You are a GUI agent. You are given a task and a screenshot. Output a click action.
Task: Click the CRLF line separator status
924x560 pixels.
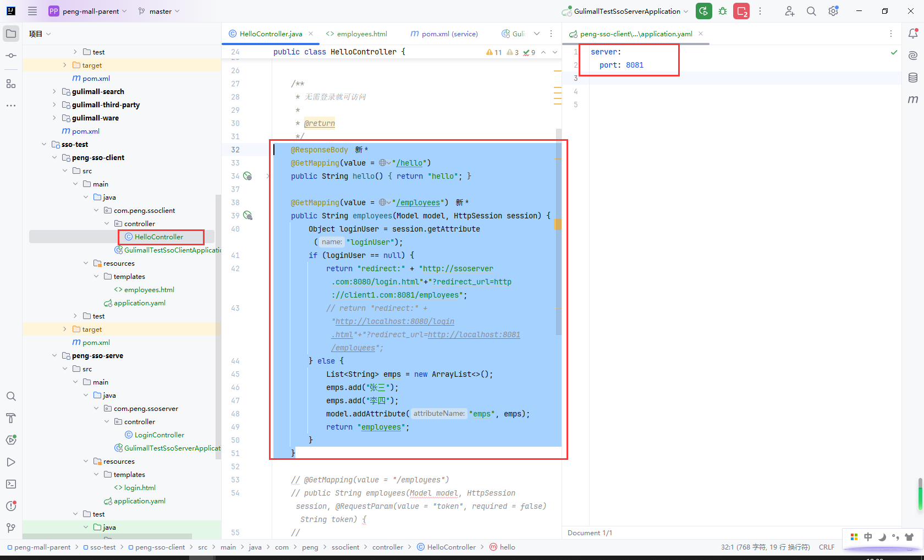[827, 547]
